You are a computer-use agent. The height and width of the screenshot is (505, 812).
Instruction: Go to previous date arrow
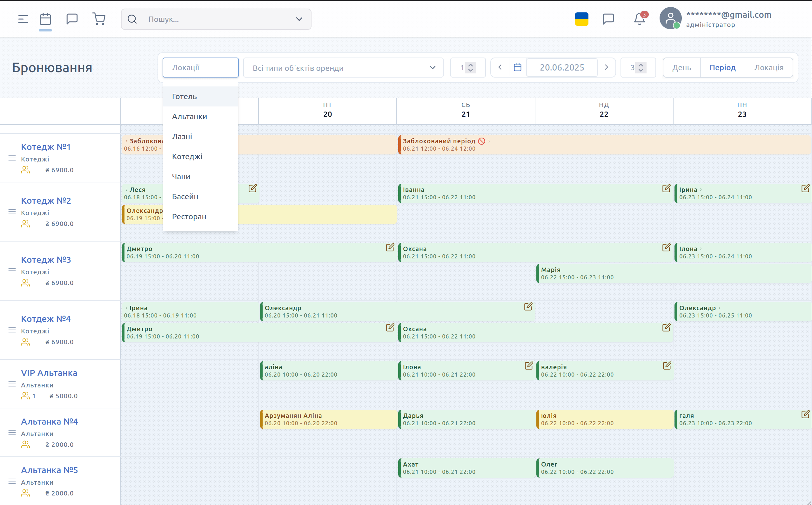point(500,67)
